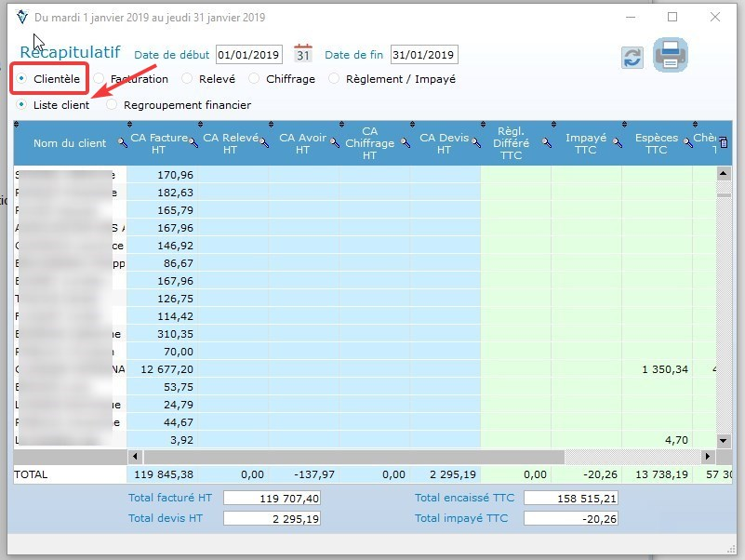Click horizontal scrollbar left arrow
Viewport: 745px width, 560px height.
(x=135, y=457)
